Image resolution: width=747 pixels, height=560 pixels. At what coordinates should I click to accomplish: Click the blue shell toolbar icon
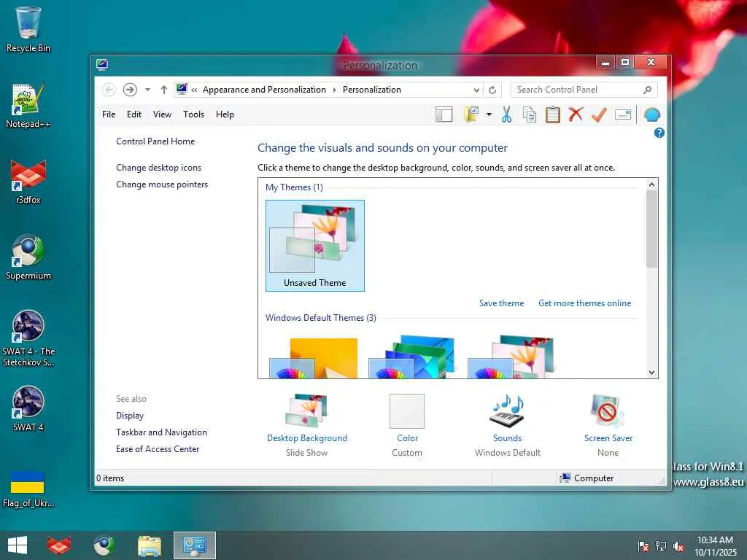coord(651,114)
